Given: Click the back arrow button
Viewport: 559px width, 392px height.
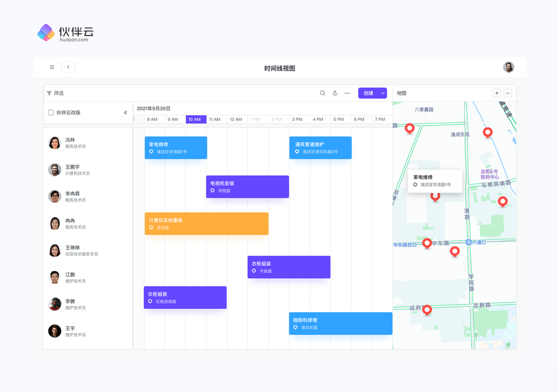Looking at the screenshot, I should tap(68, 68).
